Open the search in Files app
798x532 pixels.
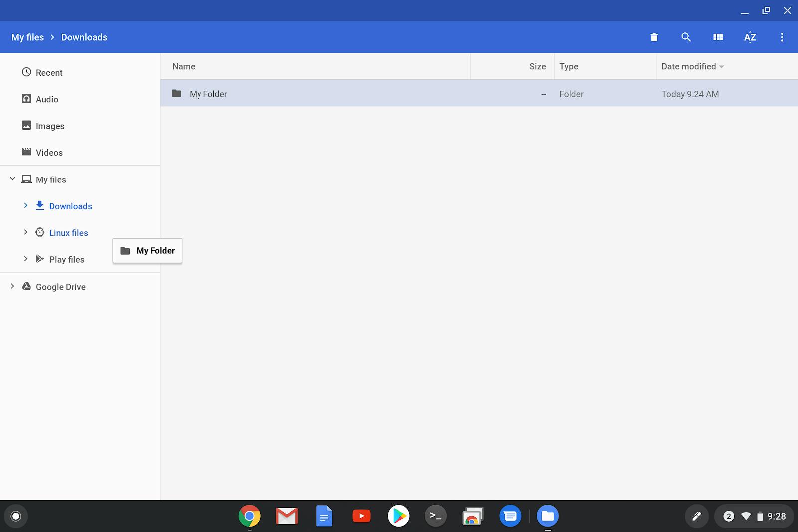[686, 37]
